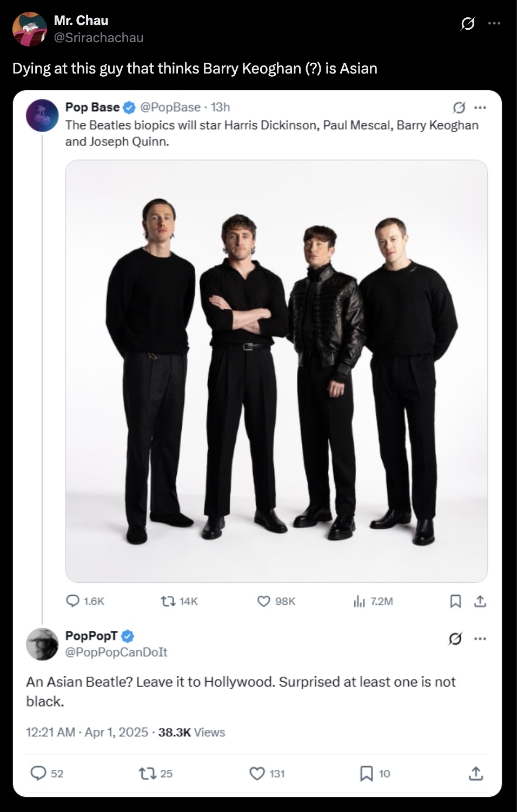Click the reply icon with 1.6K replies
This screenshot has height=812, width=517.
(74, 601)
